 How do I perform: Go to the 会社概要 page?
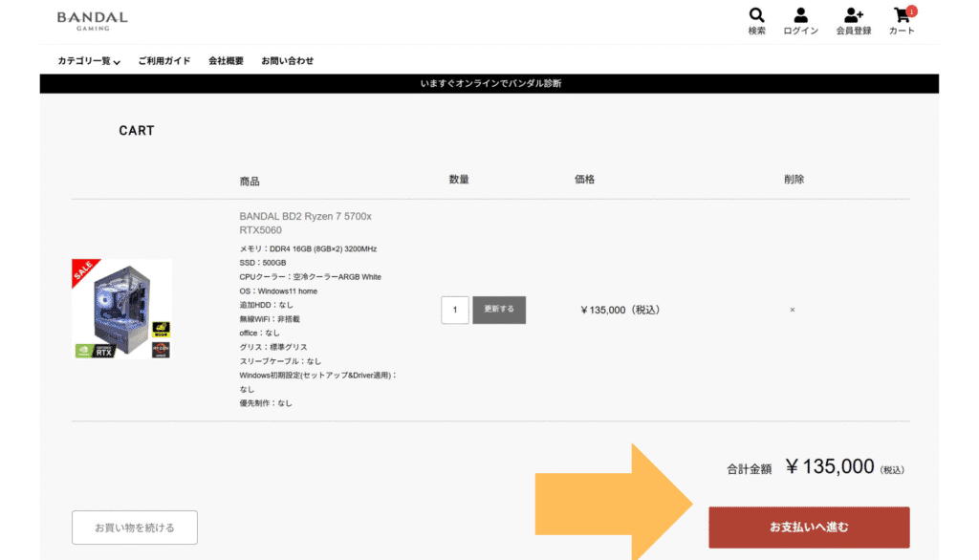[226, 60]
